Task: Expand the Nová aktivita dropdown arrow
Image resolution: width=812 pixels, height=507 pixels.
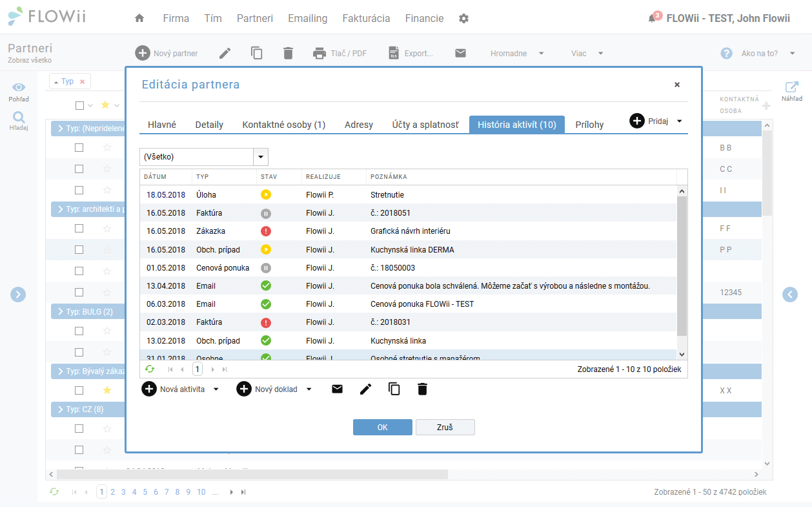Action: point(216,389)
